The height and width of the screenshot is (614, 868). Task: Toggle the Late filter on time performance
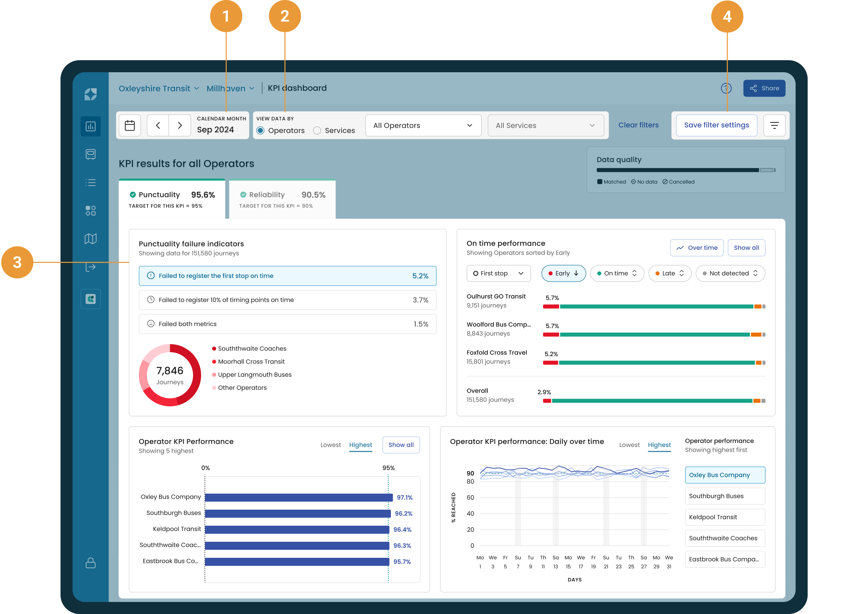pyautogui.click(x=670, y=273)
